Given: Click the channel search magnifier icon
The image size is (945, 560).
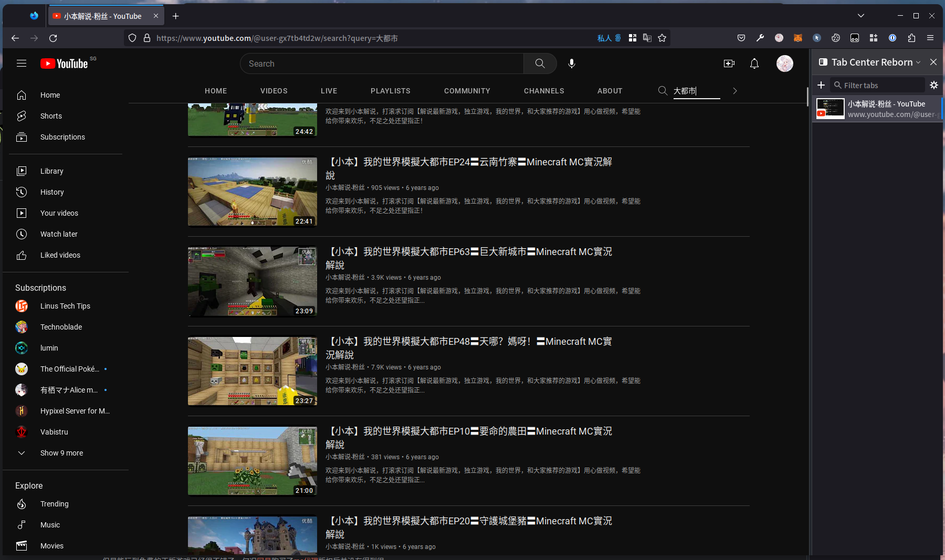Looking at the screenshot, I should 663,91.
